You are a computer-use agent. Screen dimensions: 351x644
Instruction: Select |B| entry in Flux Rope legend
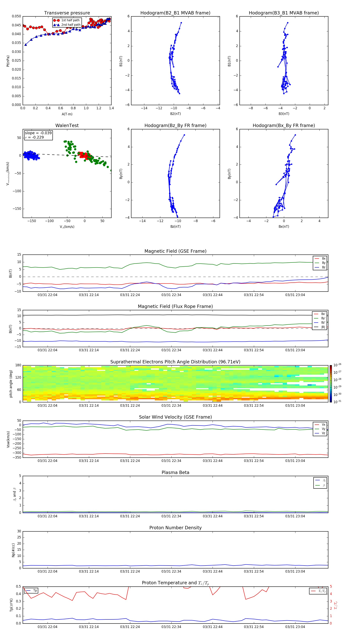point(320,327)
